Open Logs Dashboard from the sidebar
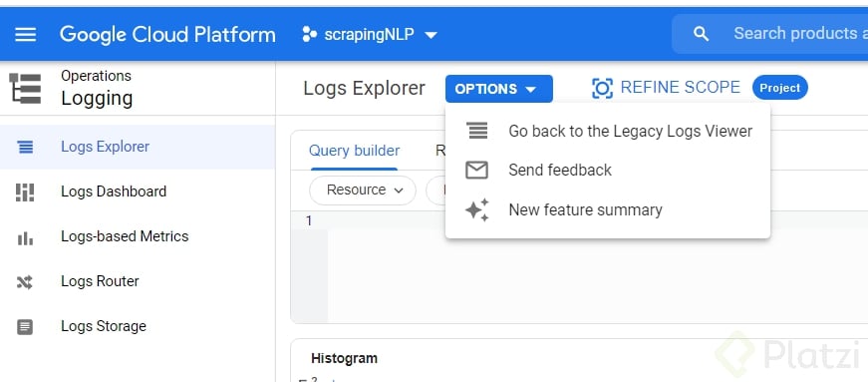This screenshot has width=868, height=382. (x=138, y=191)
